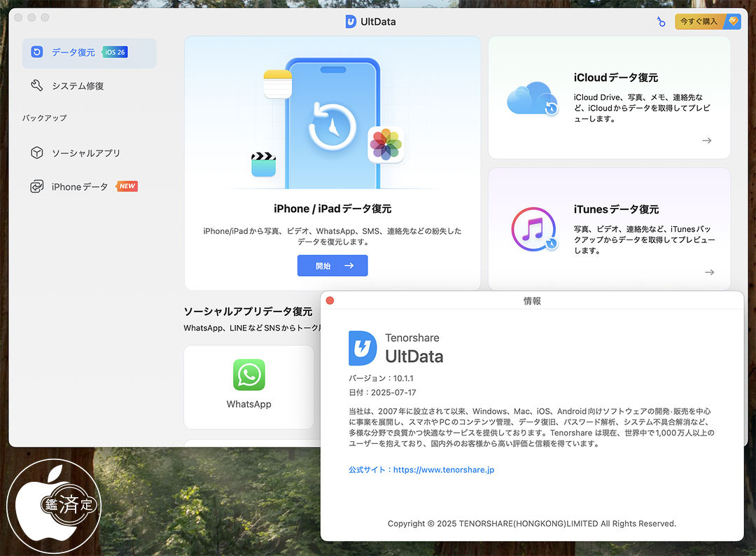756x556 pixels.
Task: Click the iCloudデータ復元 heading
Action: (616, 78)
